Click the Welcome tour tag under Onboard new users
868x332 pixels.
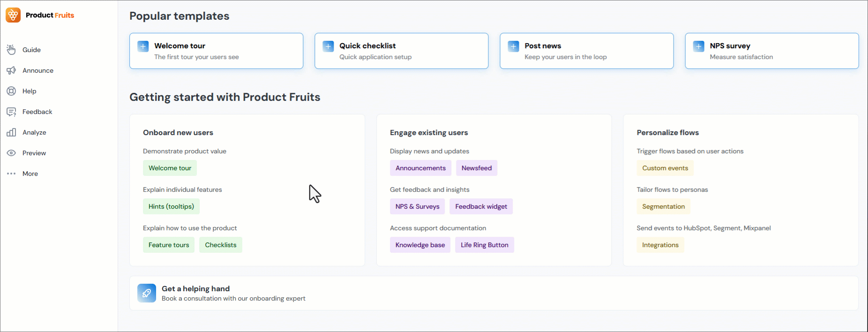170,168
